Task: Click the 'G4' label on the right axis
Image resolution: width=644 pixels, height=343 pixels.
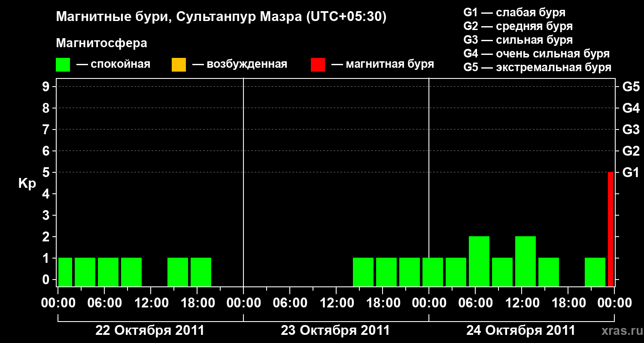Action: pyautogui.click(x=631, y=108)
